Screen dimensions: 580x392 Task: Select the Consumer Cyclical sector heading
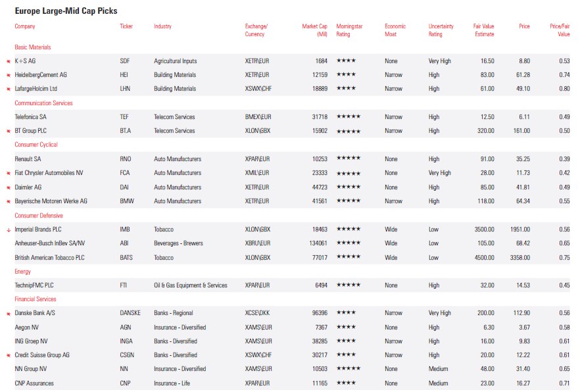click(36, 145)
